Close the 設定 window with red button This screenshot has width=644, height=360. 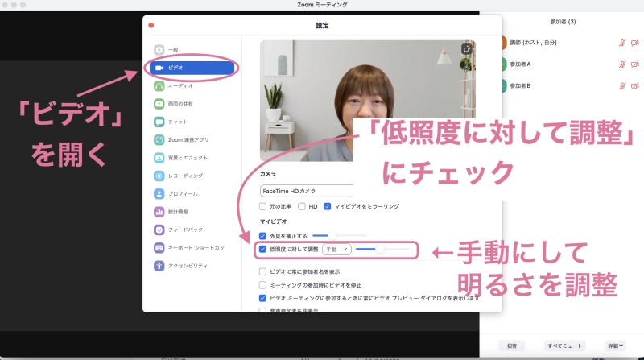click(151, 26)
